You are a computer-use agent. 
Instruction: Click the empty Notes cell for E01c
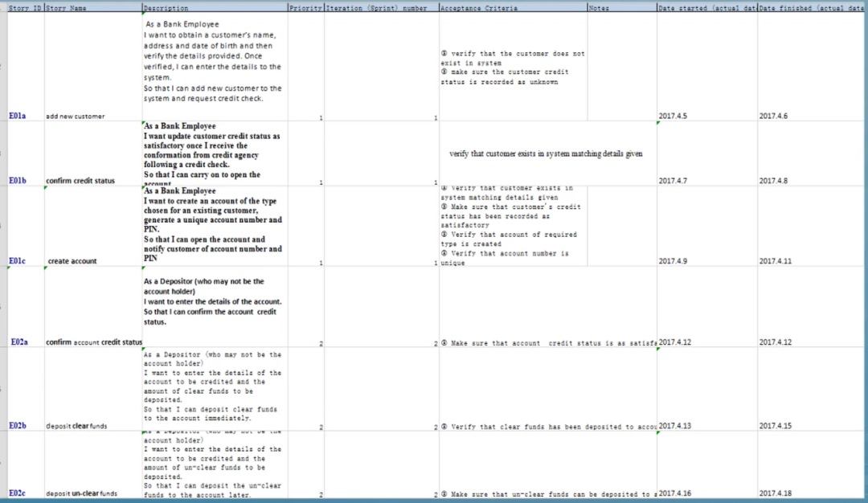(622, 226)
